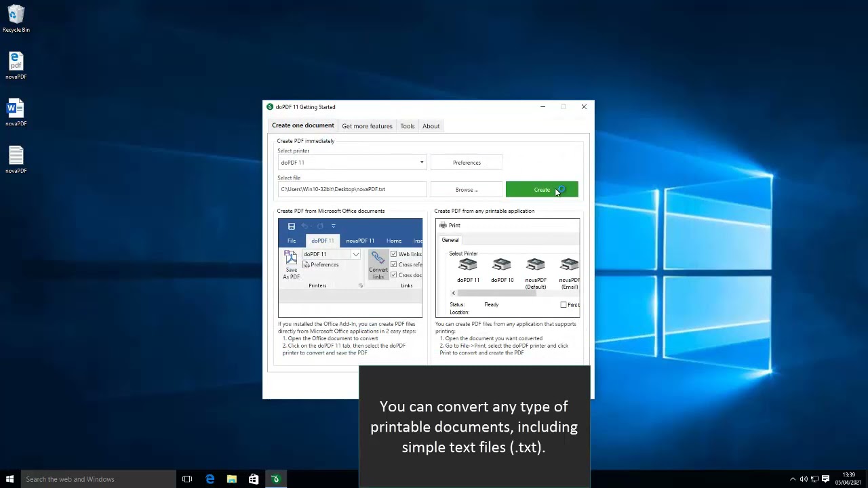
Task: Click the taskbar clock and date
Action: pos(848,479)
